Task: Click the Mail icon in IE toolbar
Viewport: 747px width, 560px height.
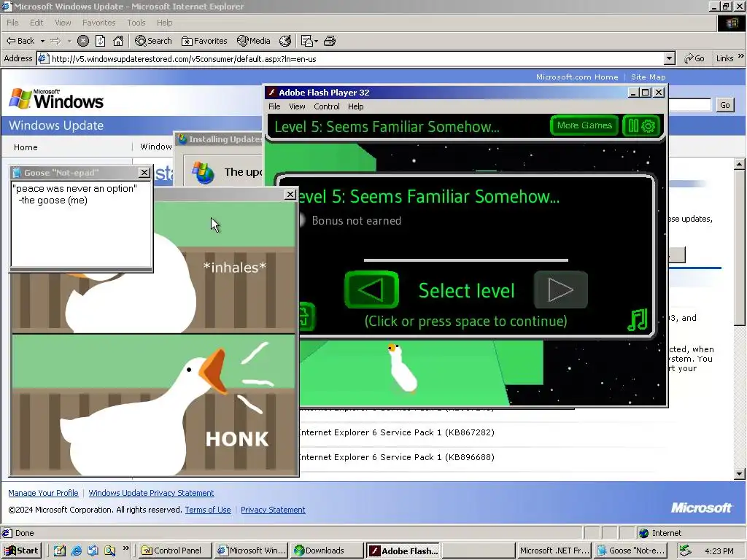Action: pyautogui.click(x=306, y=41)
